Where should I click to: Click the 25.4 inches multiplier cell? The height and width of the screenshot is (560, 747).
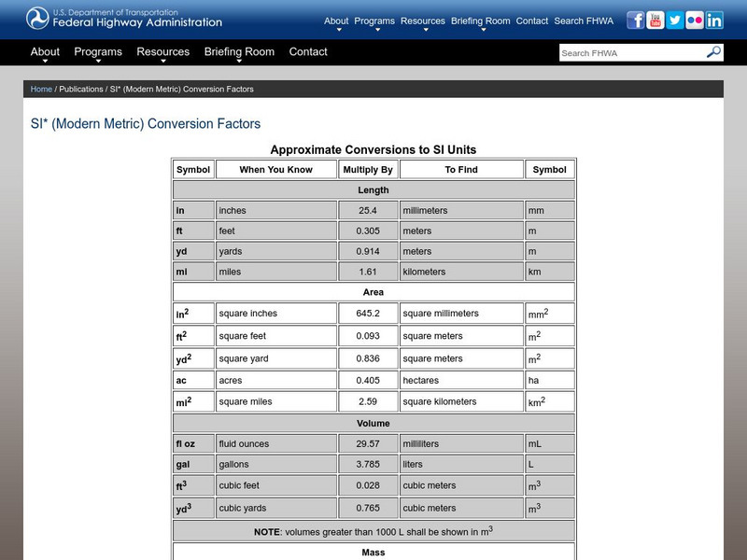point(368,211)
